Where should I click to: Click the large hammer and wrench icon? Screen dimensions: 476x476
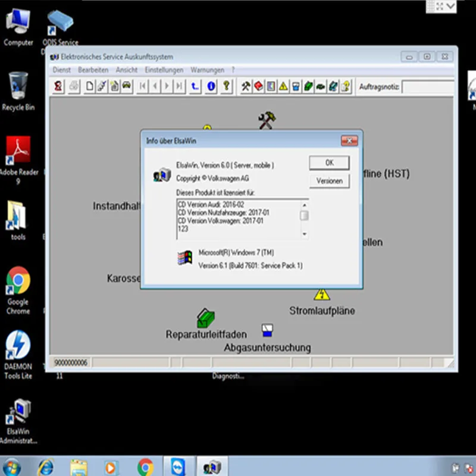click(x=267, y=120)
